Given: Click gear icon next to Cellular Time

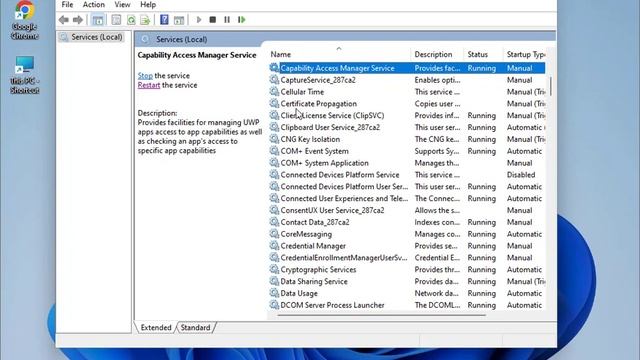Looking at the screenshot, I should tap(274, 92).
